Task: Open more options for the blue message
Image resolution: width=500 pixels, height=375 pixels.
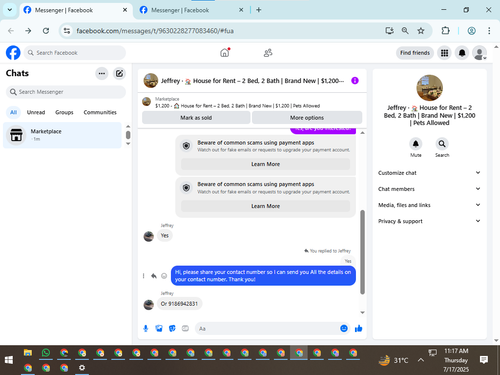Action: point(144,276)
